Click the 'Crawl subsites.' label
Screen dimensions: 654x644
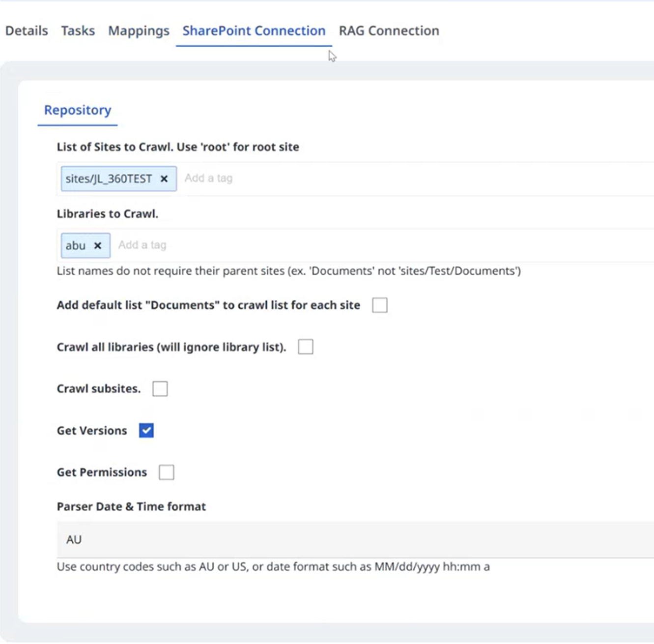point(99,389)
